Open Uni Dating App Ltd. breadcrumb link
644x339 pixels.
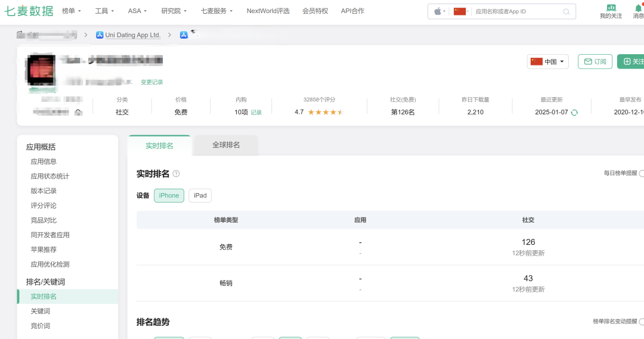point(132,35)
